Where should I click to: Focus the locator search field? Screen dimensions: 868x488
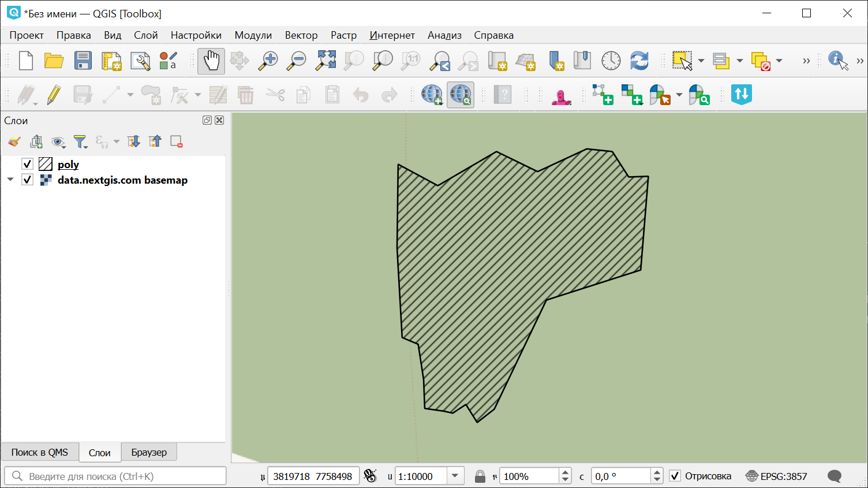click(115, 476)
